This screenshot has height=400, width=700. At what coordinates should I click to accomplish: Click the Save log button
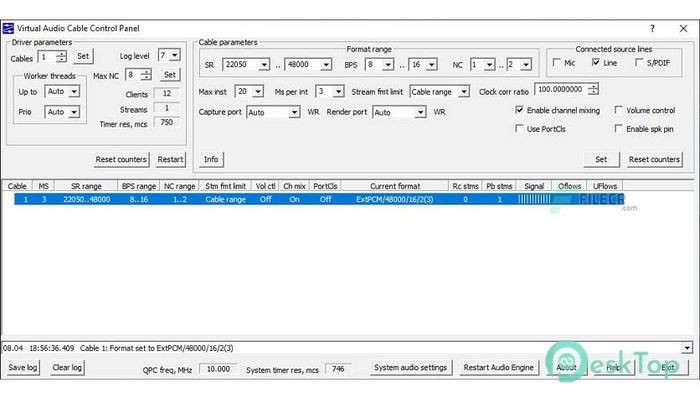point(23,367)
